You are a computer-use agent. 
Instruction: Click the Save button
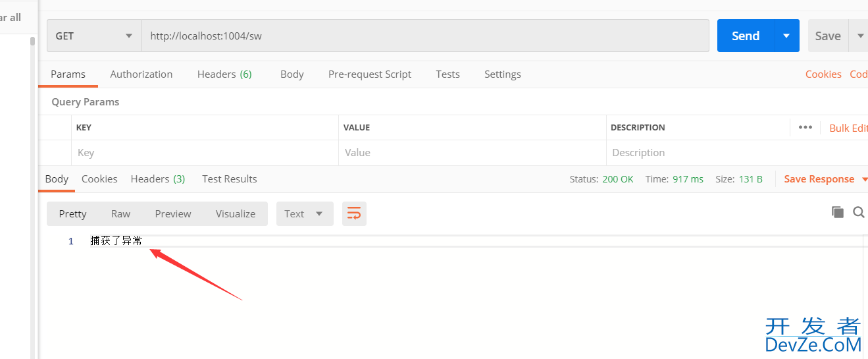pyautogui.click(x=828, y=36)
